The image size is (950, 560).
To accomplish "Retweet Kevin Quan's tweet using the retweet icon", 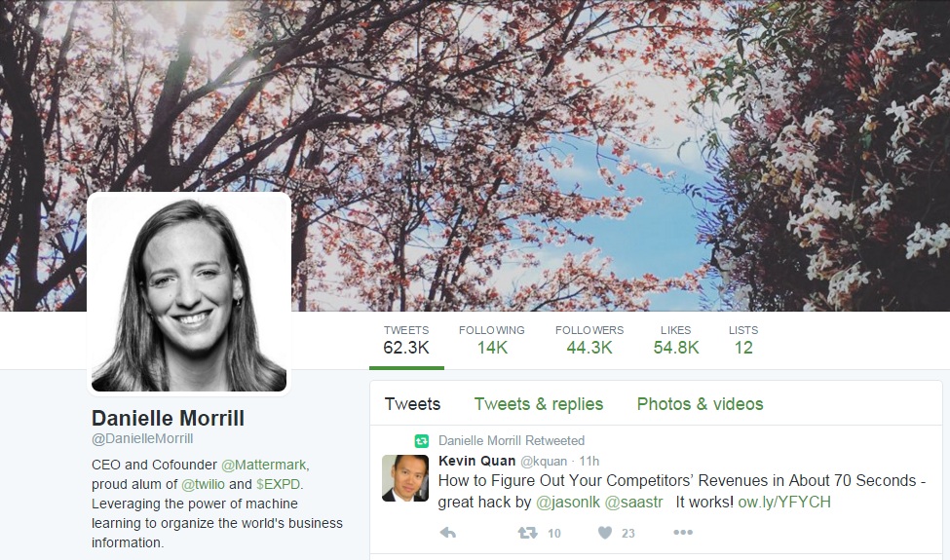I will [x=527, y=533].
